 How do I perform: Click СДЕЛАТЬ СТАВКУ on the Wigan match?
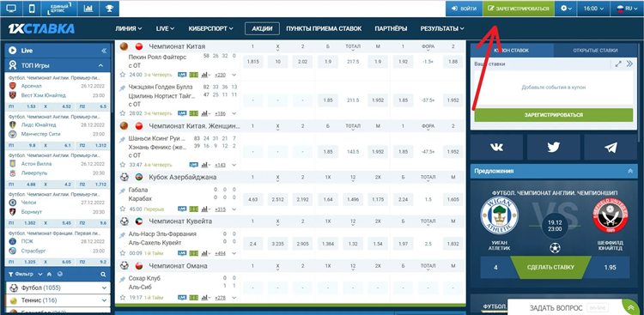(550, 267)
